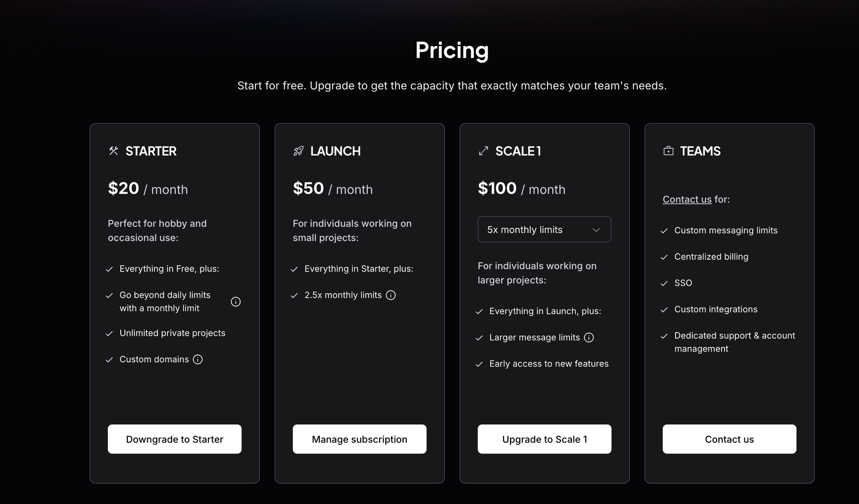
Task: Click Downgrade to Starter button
Action: 174,439
